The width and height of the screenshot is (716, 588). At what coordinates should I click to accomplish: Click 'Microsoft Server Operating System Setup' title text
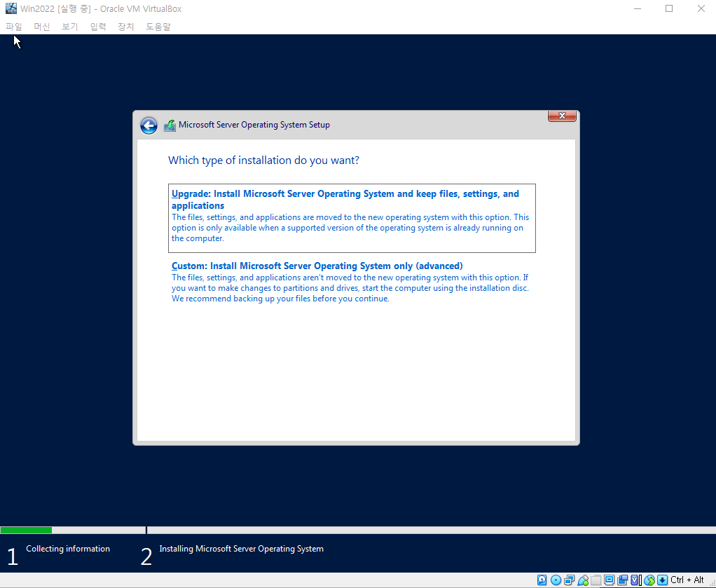click(254, 125)
